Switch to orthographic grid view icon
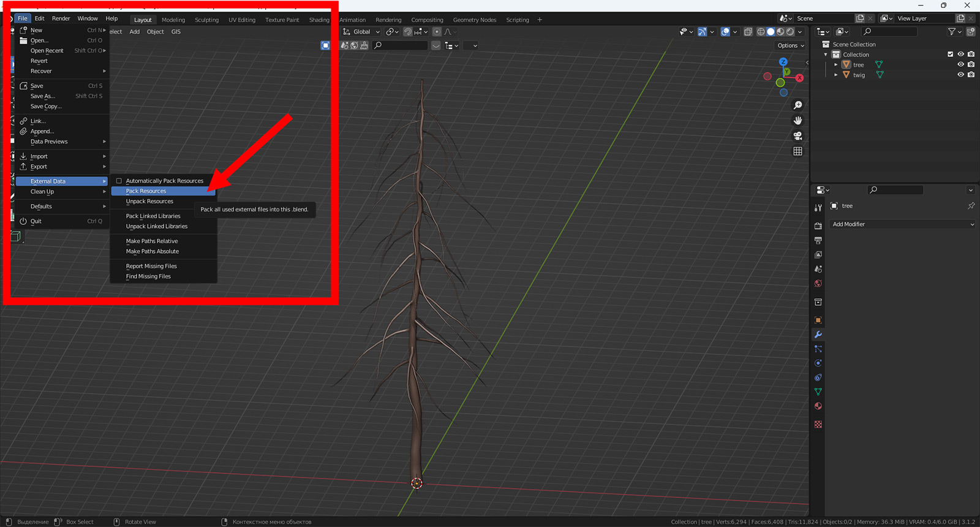 click(797, 151)
